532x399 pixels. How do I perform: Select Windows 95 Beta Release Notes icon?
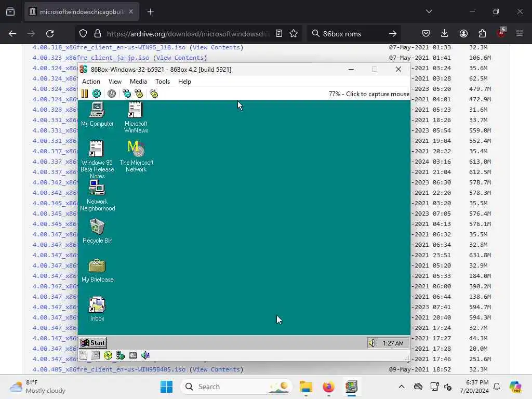tap(97, 159)
